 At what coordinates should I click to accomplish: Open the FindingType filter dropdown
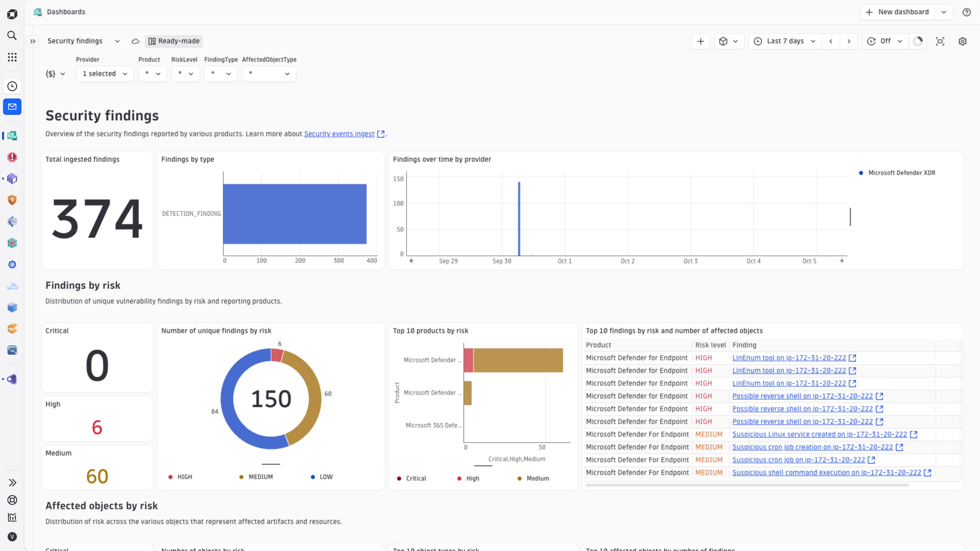click(221, 74)
